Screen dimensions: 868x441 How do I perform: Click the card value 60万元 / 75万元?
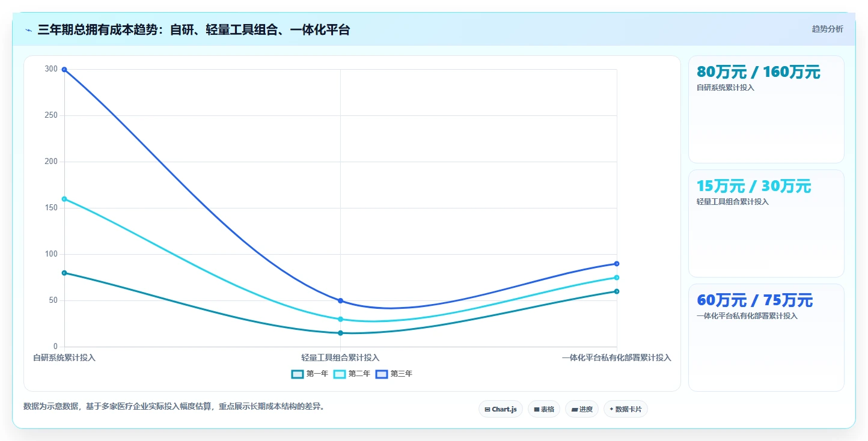click(x=755, y=300)
